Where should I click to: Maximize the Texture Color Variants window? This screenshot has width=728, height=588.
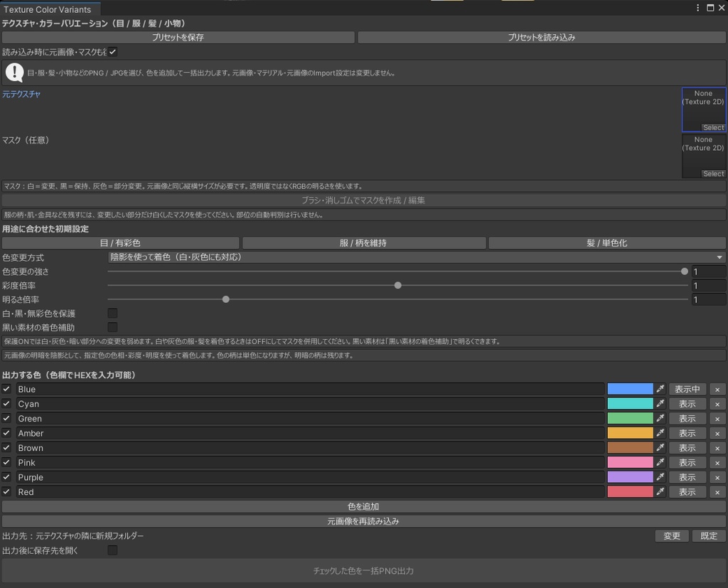710,8
